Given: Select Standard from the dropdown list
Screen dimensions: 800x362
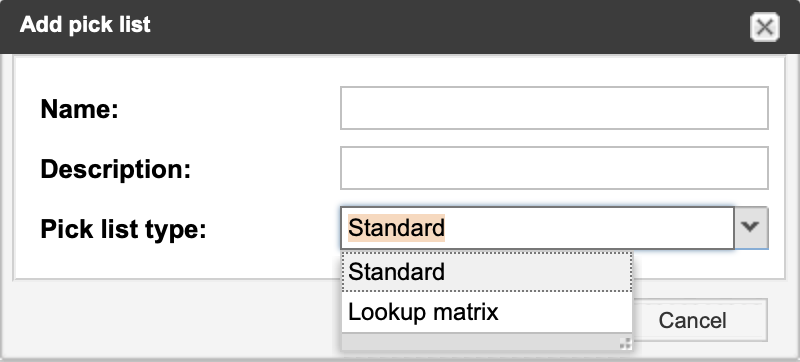Looking at the screenshot, I should (487, 272).
